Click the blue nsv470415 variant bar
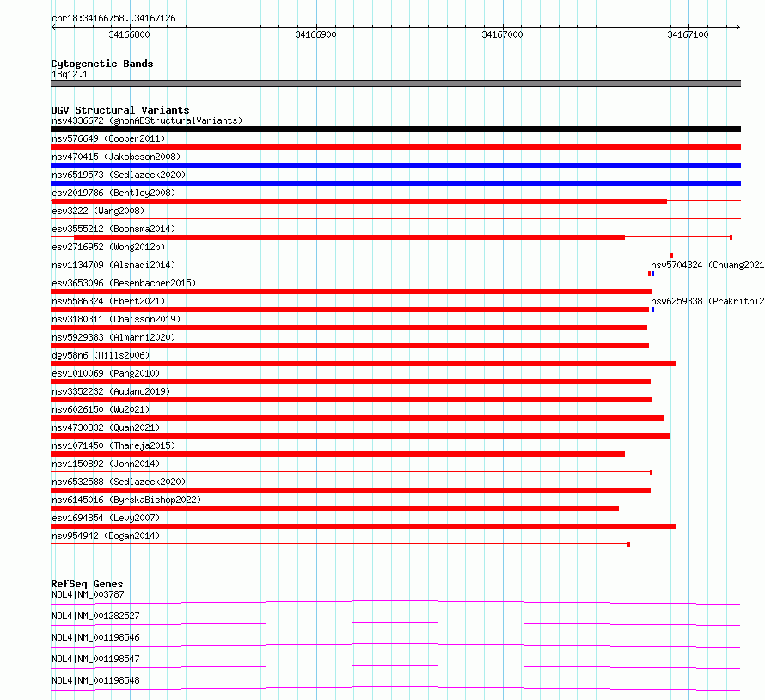The width and height of the screenshot is (765, 700). [395, 165]
